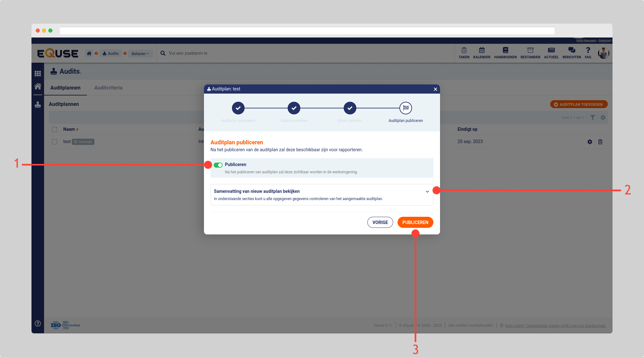The width and height of the screenshot is (644, 357).
Task: Click the eQuse logo
Action: (58, 53)
